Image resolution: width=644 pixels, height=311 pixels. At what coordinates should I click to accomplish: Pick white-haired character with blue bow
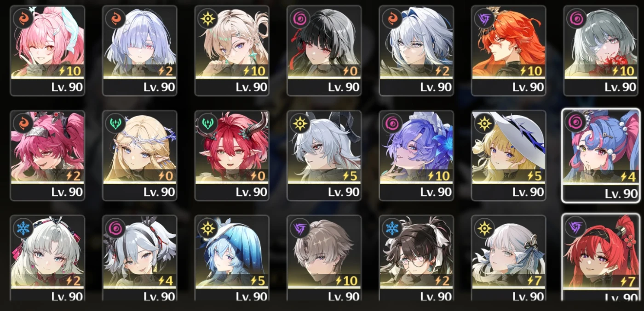click(509, 258)
